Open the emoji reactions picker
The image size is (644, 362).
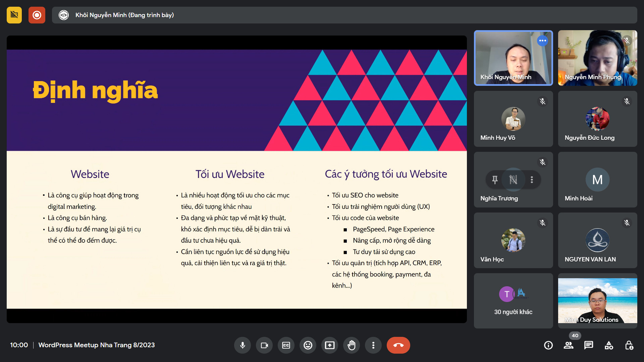click(x=308, y=345)
